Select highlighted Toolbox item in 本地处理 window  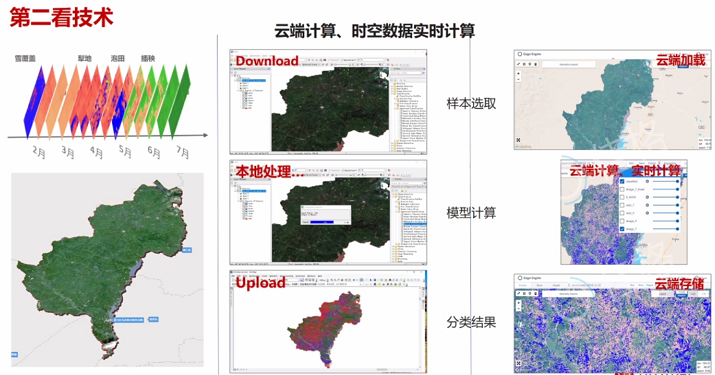[414, 224]
